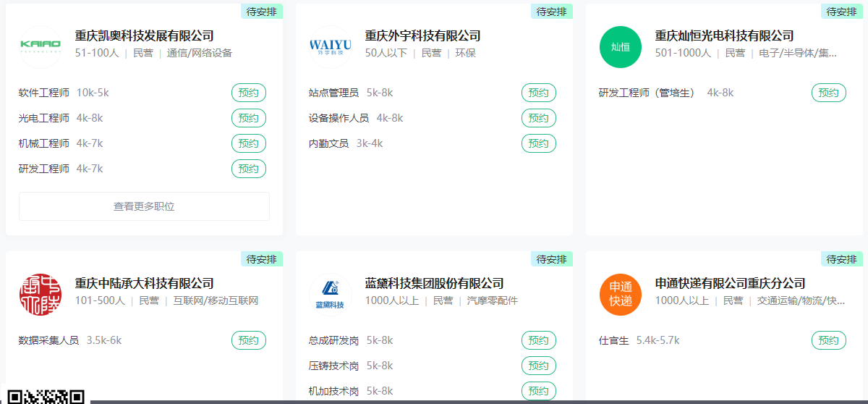868x404 pixels.
Task: Reserve the 仕官生 position with 预约
Action: [x=829, y=340]
